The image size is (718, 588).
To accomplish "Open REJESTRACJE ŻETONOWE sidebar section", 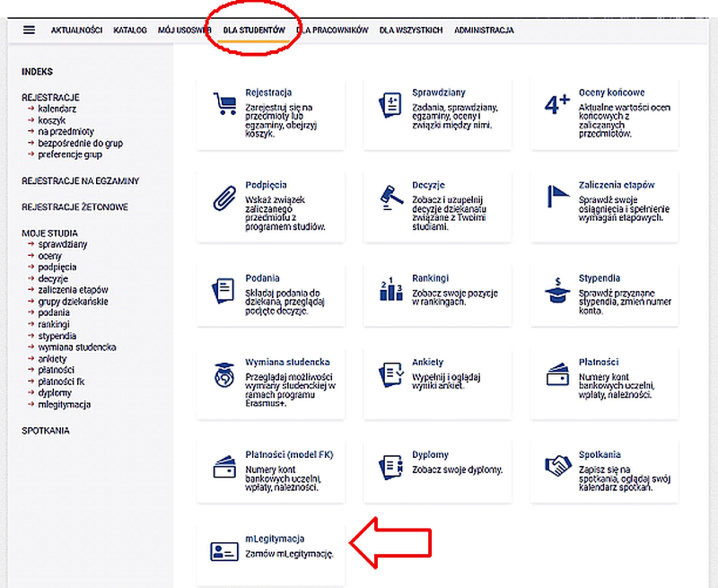I will point(74,207).
